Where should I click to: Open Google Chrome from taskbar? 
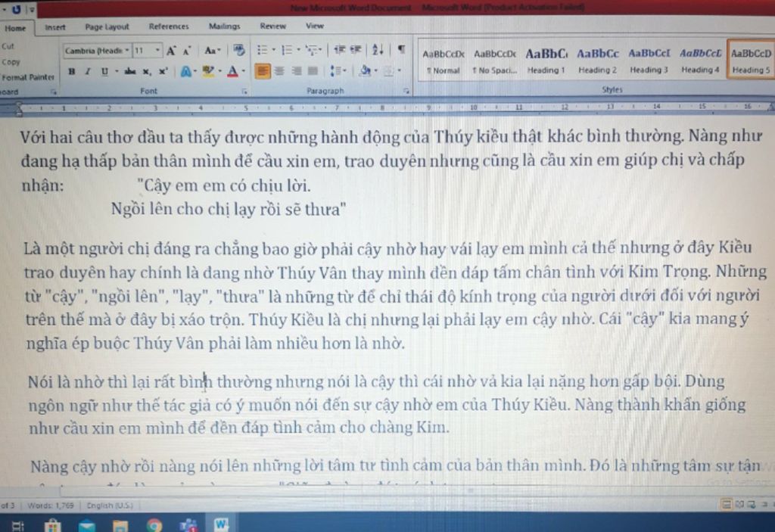pos(154,525)
